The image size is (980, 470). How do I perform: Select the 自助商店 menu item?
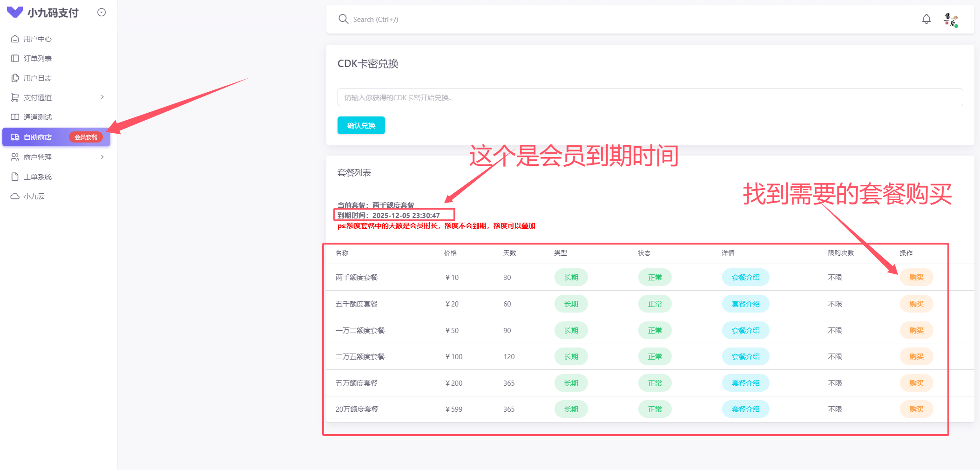click(38, 137)
